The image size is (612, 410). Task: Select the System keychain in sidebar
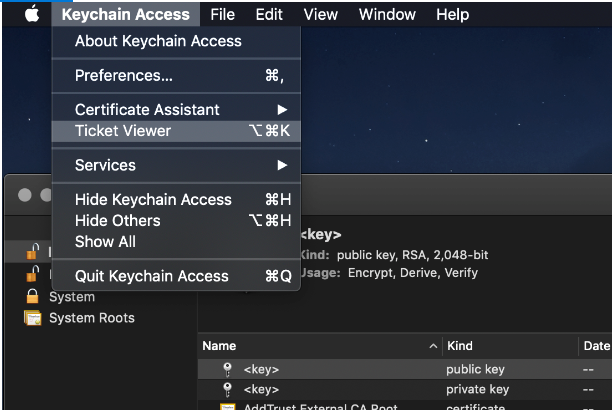[x=72, y=297]
